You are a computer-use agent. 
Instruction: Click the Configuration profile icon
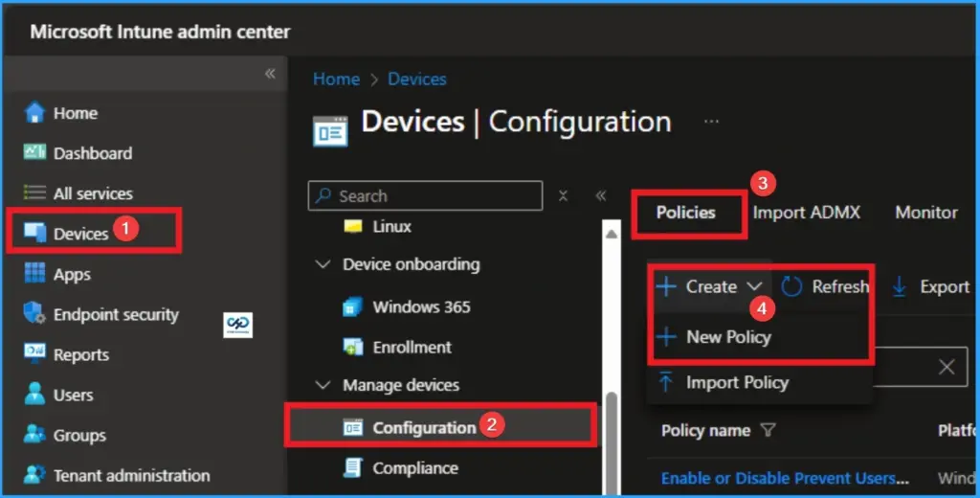[x=353, y=427]
